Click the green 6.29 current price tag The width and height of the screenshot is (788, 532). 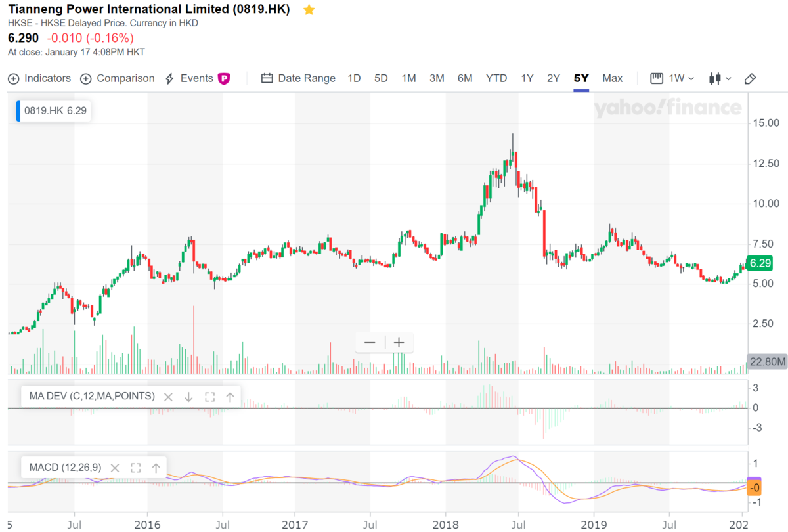[760, 263]
